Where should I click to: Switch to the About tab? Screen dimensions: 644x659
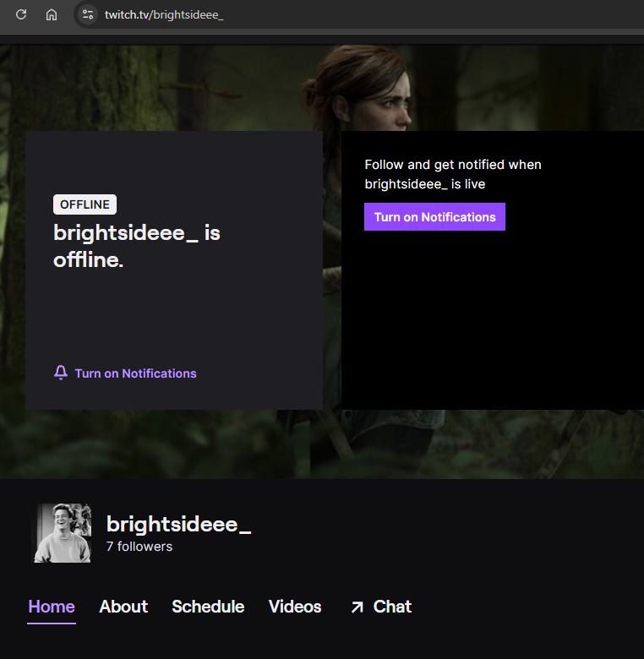point(123,607)
